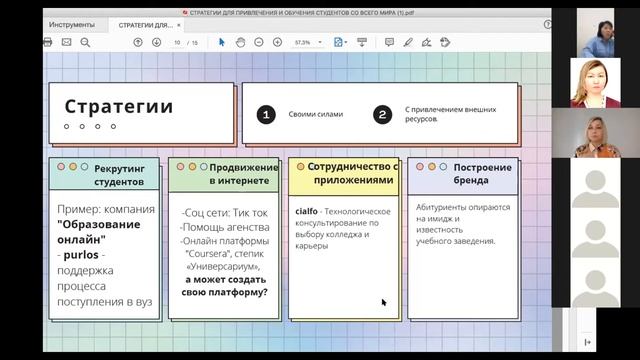Open the Инструменты tab
This screenshot has height=360, width=640.
[72, 25]
